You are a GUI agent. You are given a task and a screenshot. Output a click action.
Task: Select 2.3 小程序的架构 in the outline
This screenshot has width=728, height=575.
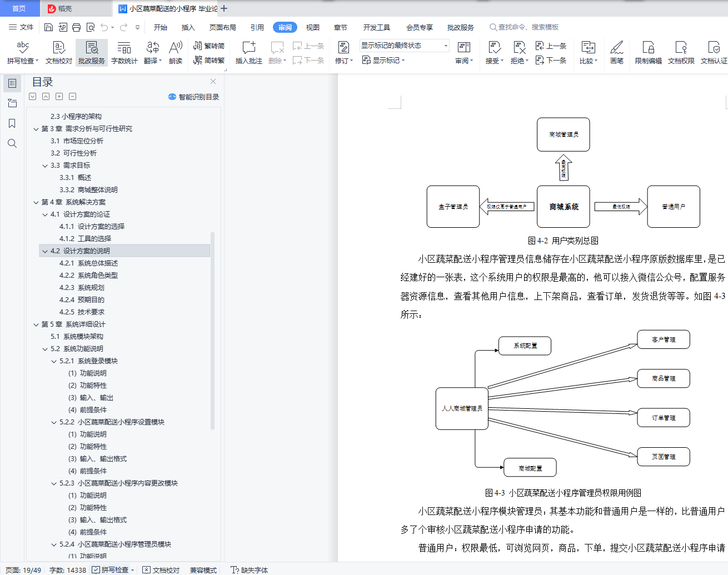76,117
